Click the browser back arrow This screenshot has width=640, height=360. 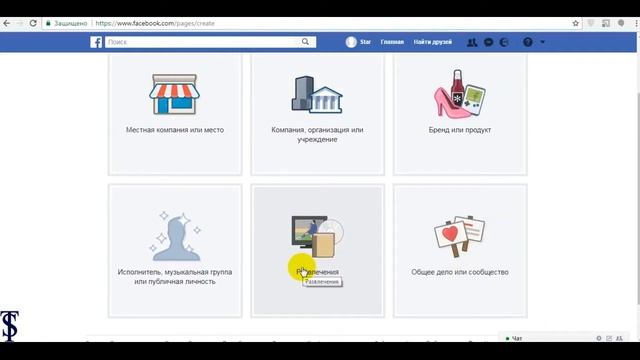coord(7,23)
